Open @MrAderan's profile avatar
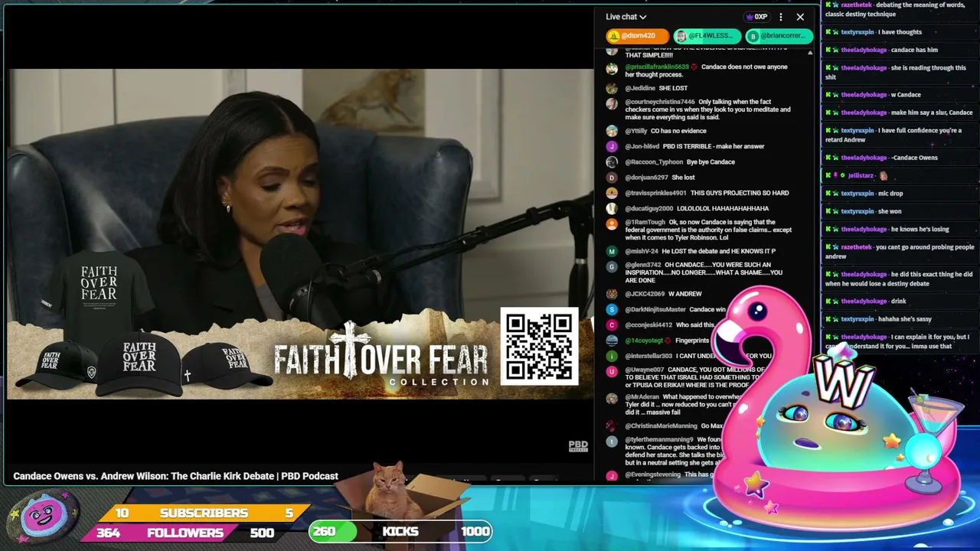The width and height of the screenshot is (980, 551). 612,399
